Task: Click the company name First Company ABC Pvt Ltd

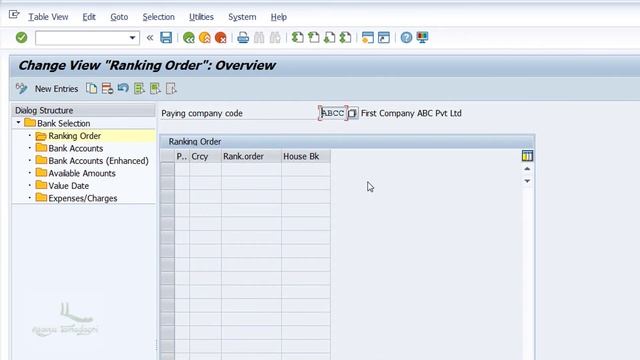Action: point(411,113)
